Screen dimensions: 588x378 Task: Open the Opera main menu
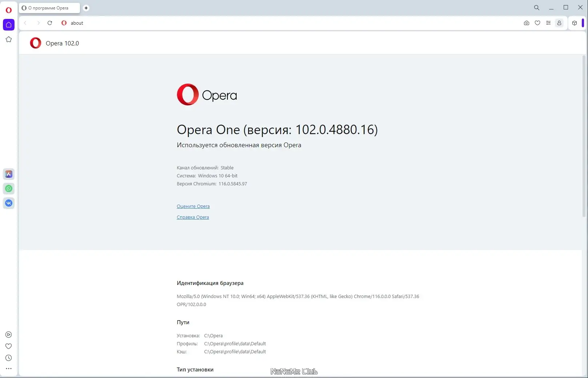tap(9, 10)
